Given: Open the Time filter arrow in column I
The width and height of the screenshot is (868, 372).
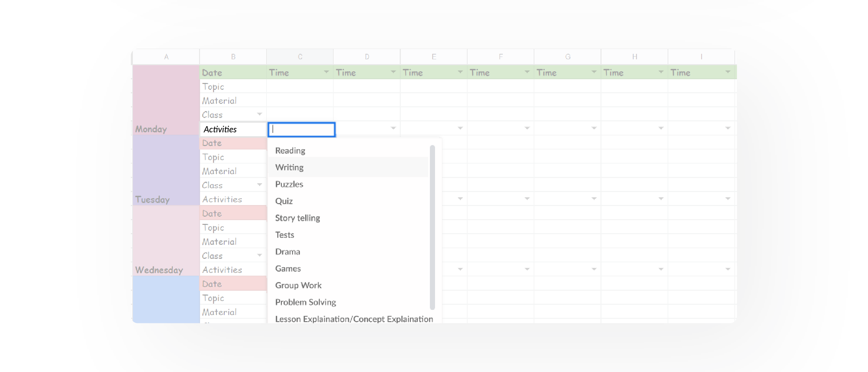Looking at the screenshot, I should [x=728, y=72].
